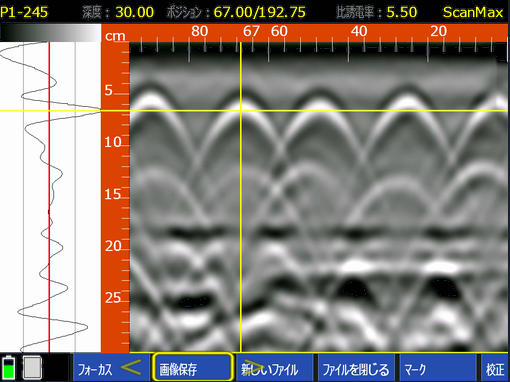The image size is (510, 382).
Task: Click the 67 cursor position ruler label
Action: point(251,31)
